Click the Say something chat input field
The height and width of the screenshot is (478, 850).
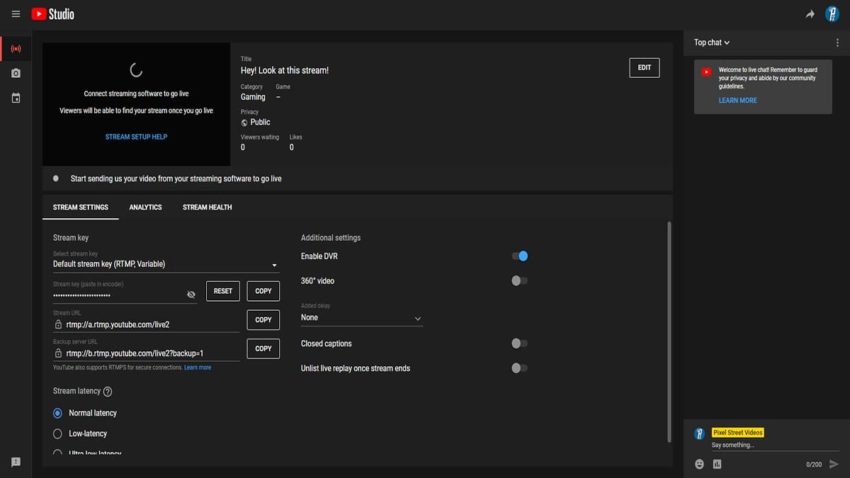click(774, 445)
